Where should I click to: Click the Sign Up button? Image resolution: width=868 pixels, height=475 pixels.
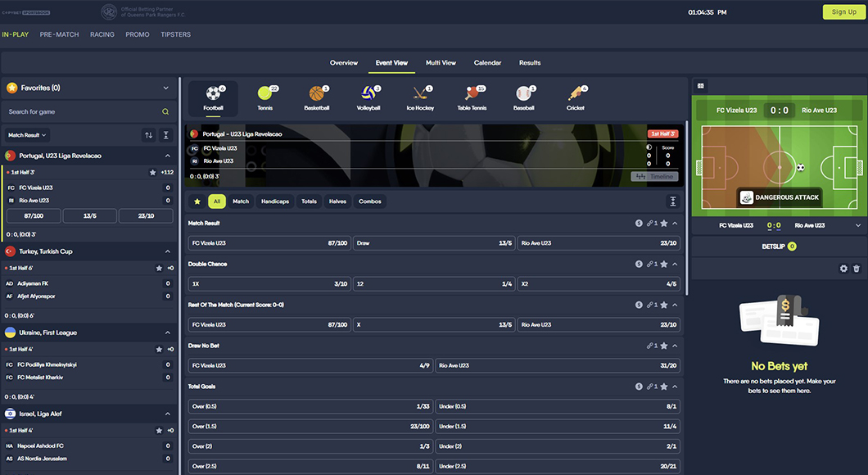click(x=843, y=11)
